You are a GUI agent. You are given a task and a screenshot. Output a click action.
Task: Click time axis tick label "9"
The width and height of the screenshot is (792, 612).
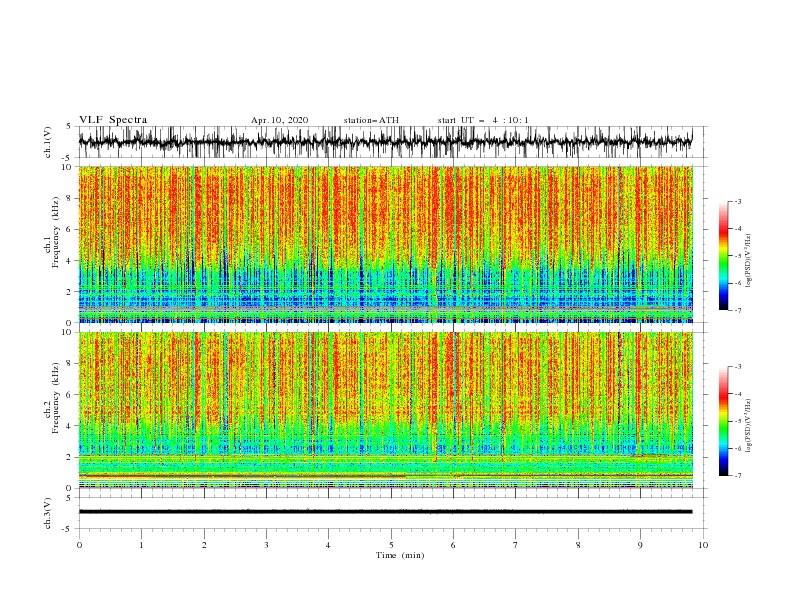click(640, 545)
